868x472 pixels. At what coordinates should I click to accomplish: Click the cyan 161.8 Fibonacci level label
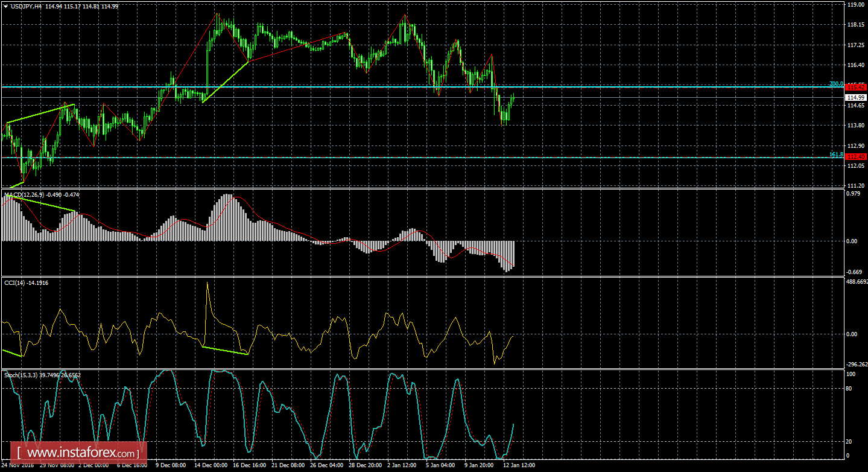click(x=836, y=155)
